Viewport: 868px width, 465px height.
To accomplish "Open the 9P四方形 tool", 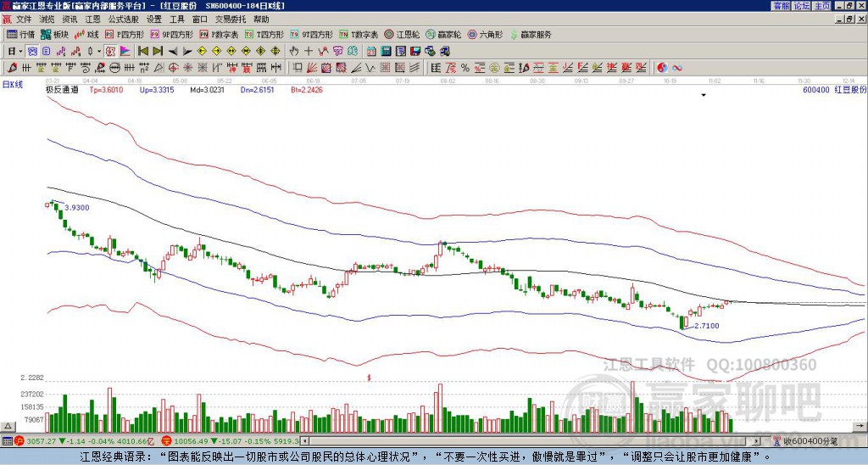I will point(171,34).
